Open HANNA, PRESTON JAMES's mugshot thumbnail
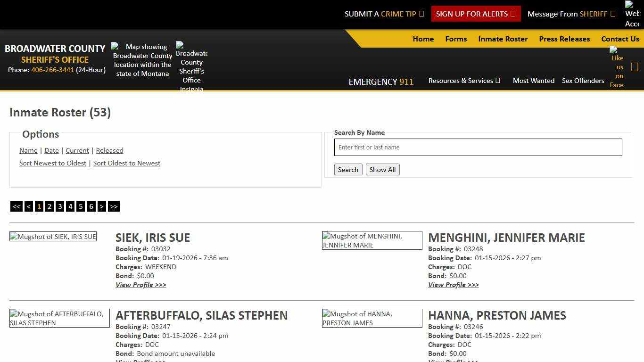644x362 pixels. tap(372, 318)
